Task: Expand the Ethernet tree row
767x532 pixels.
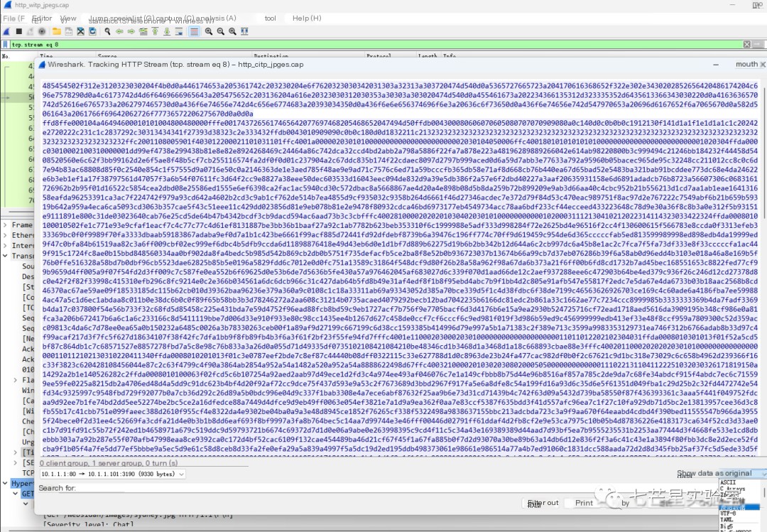Action: [5, 235]
